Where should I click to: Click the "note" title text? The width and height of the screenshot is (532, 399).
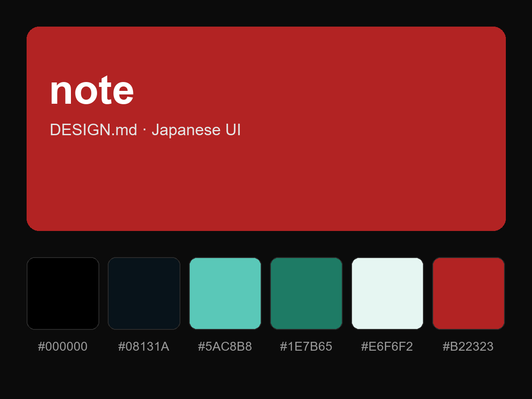(92, 90)
